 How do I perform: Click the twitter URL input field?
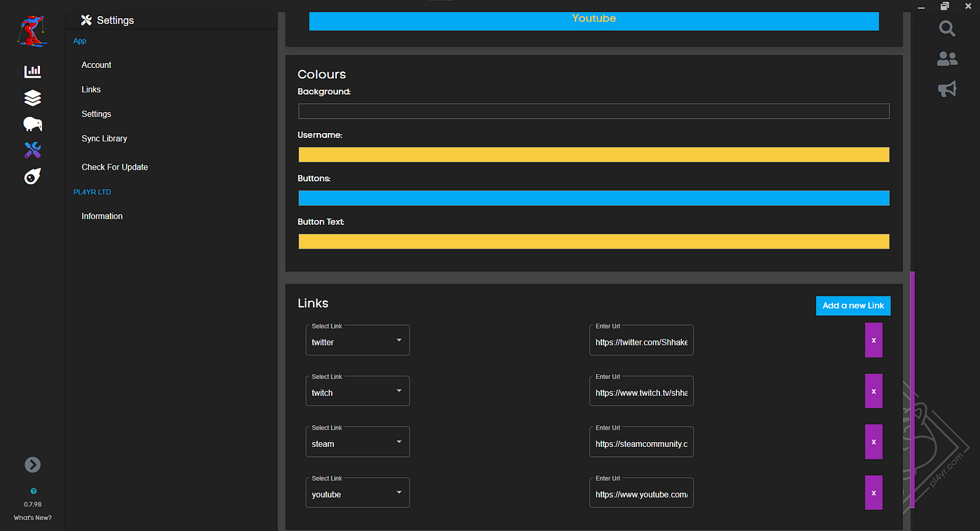point(641,340)
